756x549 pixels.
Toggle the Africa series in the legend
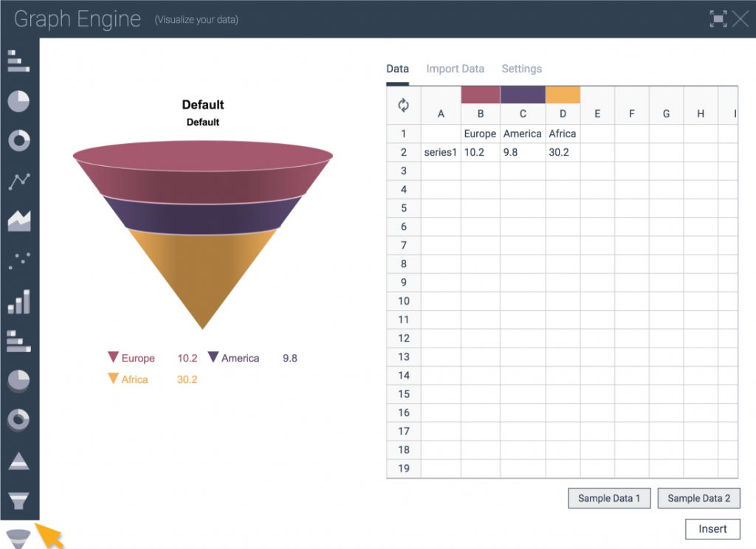(133, 379)
